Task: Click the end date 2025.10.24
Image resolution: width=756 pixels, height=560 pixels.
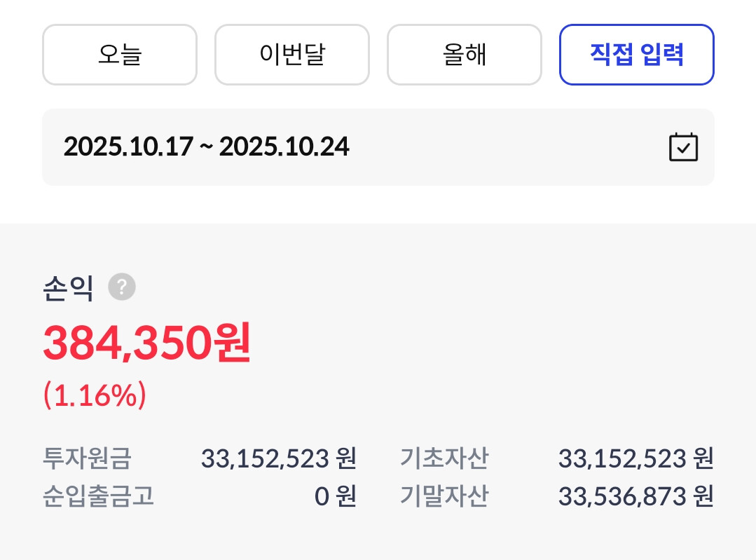Action: [x=284, y=147]
